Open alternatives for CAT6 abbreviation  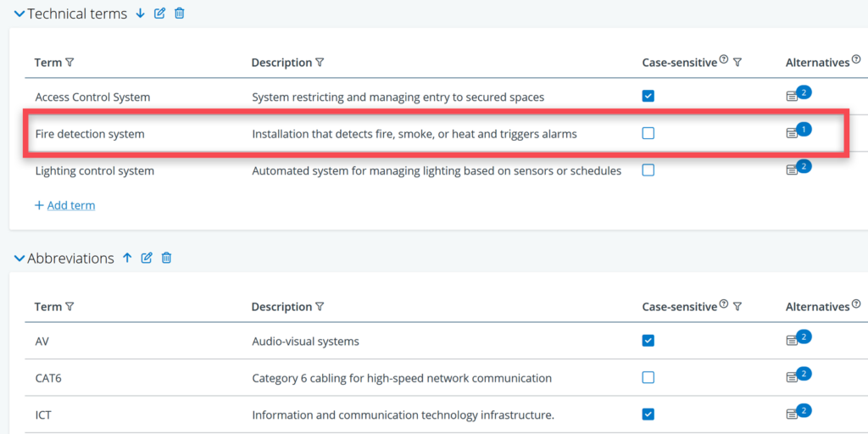[x=793, y=377]
